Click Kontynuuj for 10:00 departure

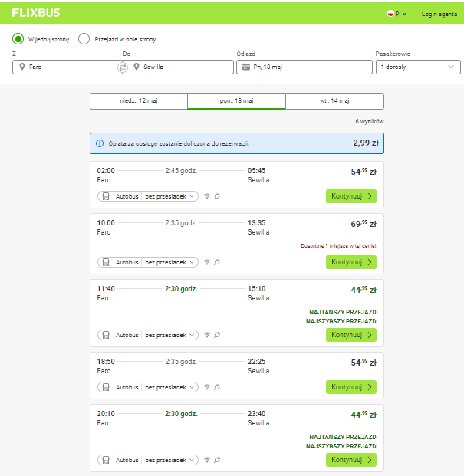point(351,262)
